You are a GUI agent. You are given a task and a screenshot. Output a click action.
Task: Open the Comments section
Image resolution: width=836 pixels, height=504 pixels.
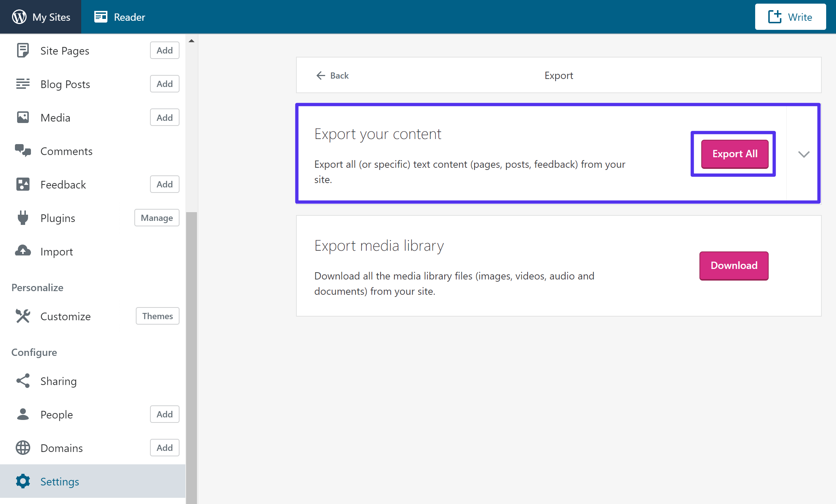coord(66,151)
